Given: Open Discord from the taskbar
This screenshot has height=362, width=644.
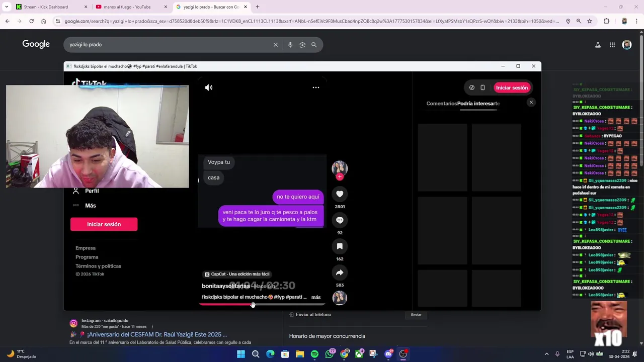Looking at the screenshot, I should pos(388,354).
